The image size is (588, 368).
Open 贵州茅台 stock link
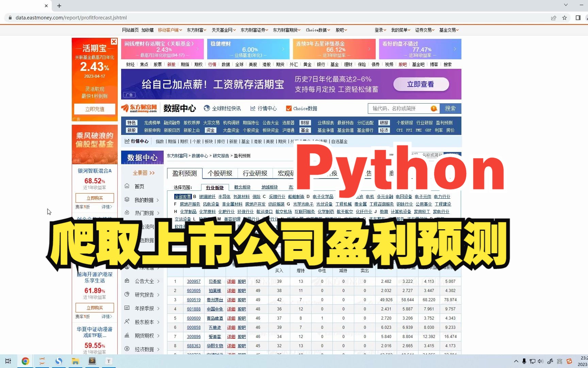(215, 300)
